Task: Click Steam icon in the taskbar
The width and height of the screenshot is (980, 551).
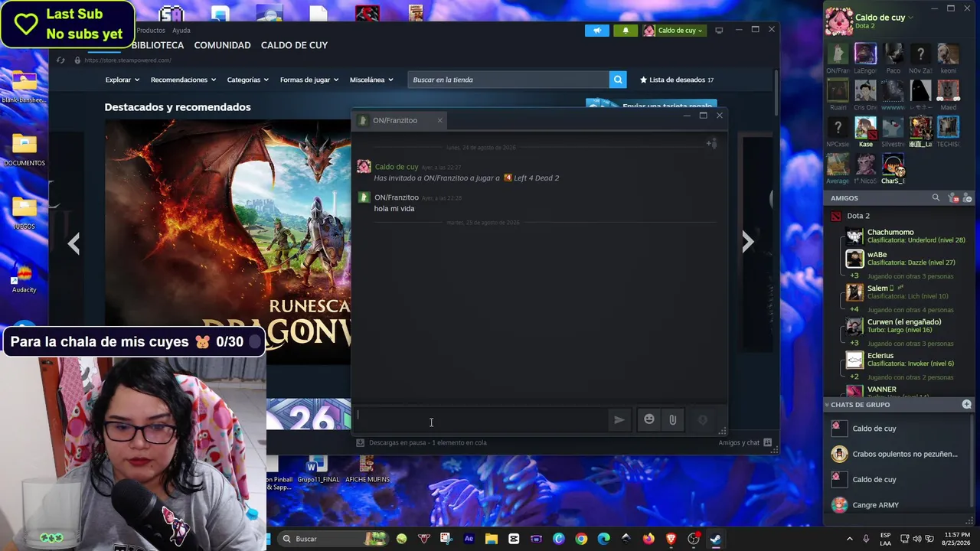Action: point(716,539)
